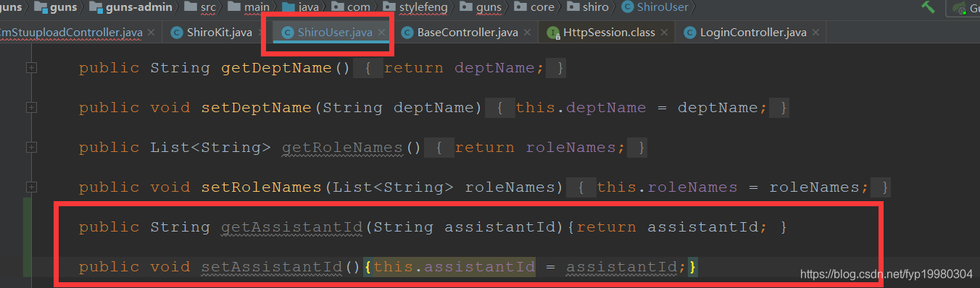This screenshot has width=980, height=288.
Task: Select the ShiroUser.java editor tab
Action: coord(334,33)
